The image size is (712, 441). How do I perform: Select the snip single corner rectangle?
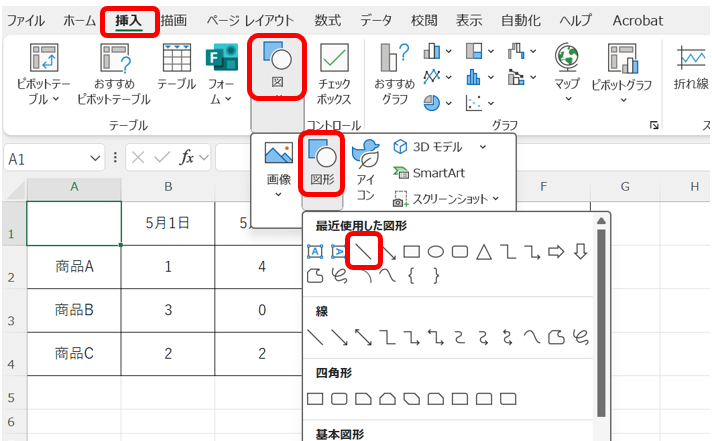(363, 399)
